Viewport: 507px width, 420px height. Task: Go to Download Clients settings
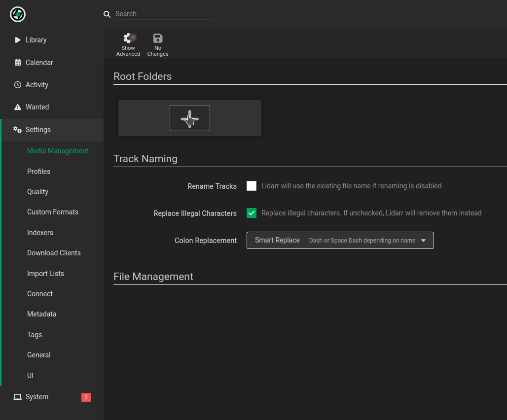click(54, 253)
